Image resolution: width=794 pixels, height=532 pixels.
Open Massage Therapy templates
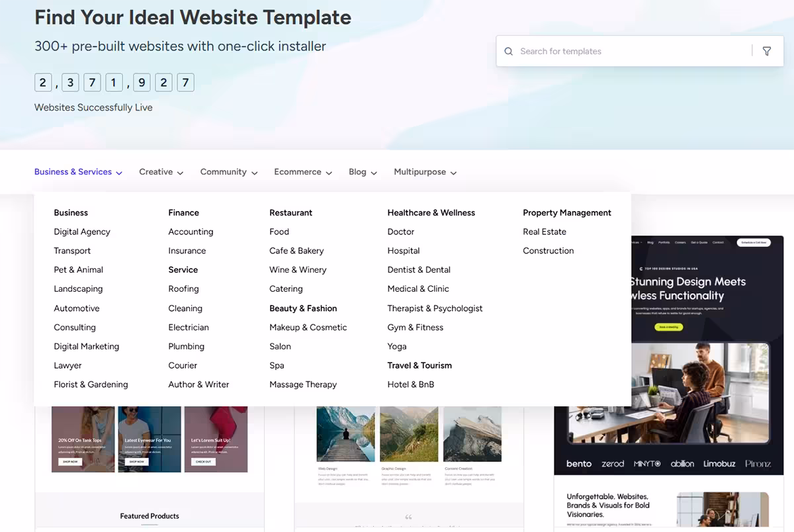point(303,384)
